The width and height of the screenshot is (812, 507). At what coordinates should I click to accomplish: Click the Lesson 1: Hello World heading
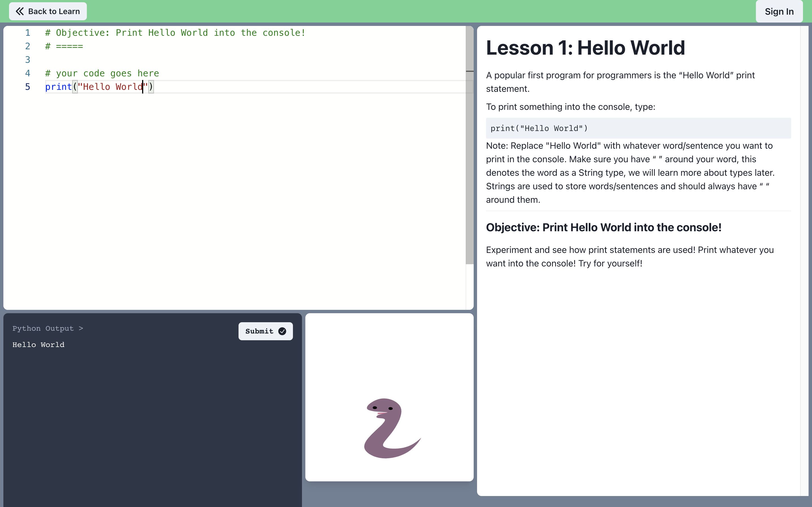[x=585, y=48]
